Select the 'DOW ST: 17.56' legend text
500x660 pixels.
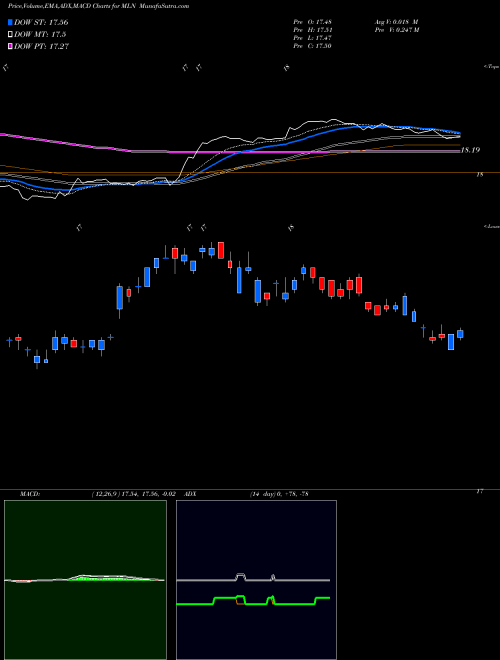click(x=41, y=22)
